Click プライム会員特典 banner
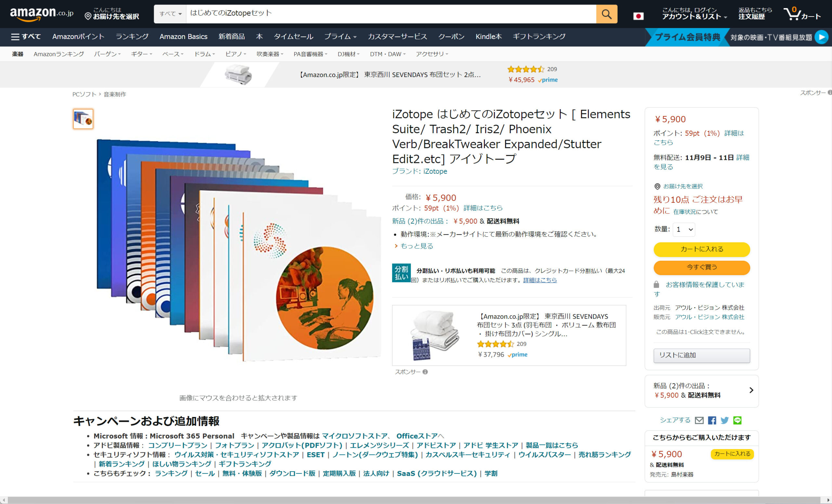Screen dimensions: 832x504 pos(687,37)
